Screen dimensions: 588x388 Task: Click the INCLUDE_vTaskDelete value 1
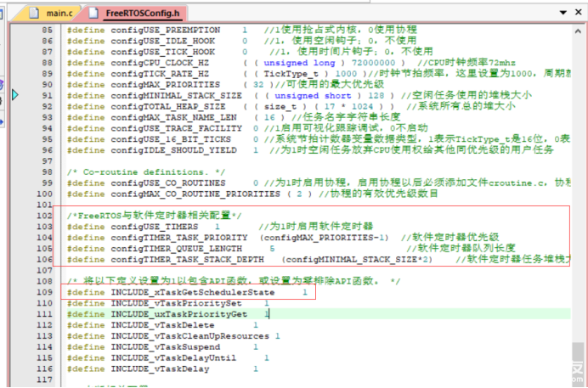[256, 325]
